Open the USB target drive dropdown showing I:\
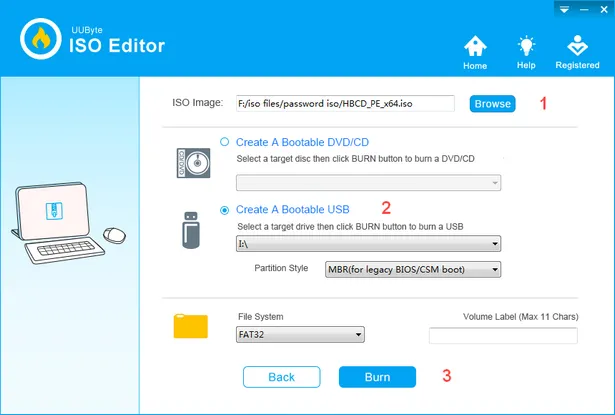The width and height of the screenshot is (615, 415). tap(368, 244)
